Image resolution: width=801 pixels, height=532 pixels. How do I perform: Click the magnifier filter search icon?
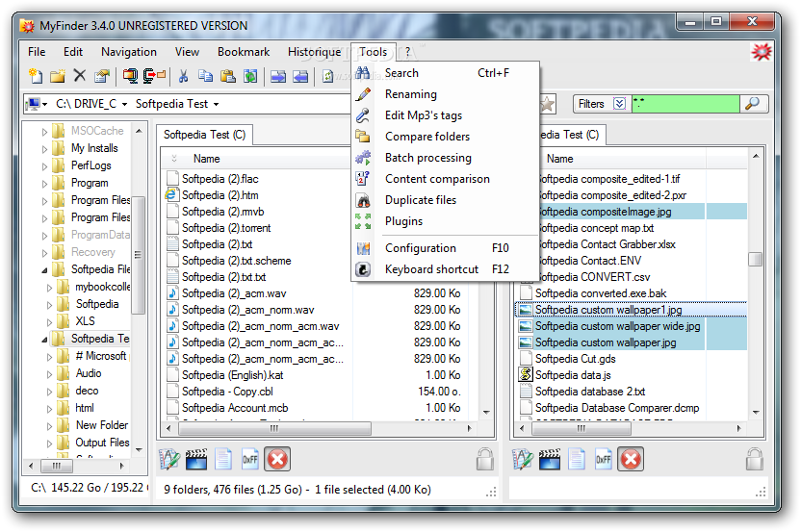point(752,104)
